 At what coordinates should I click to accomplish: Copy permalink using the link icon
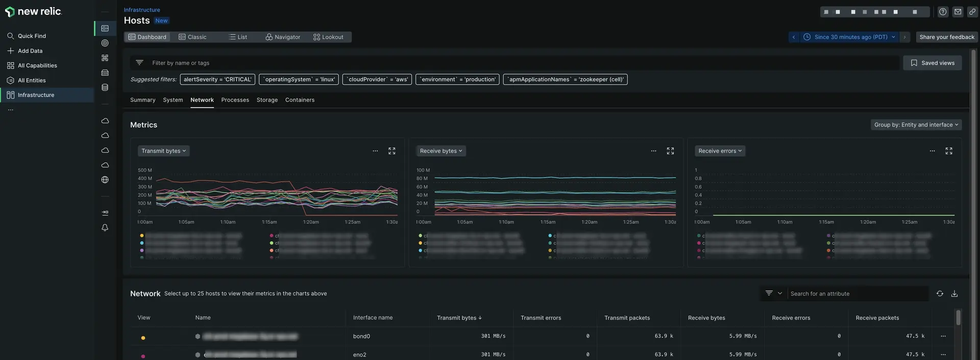972,12
